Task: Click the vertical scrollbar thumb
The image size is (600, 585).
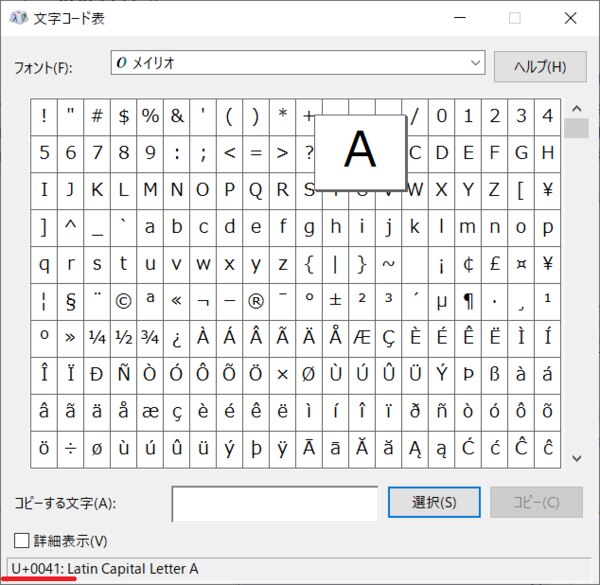Action: (x=576, y=128)
